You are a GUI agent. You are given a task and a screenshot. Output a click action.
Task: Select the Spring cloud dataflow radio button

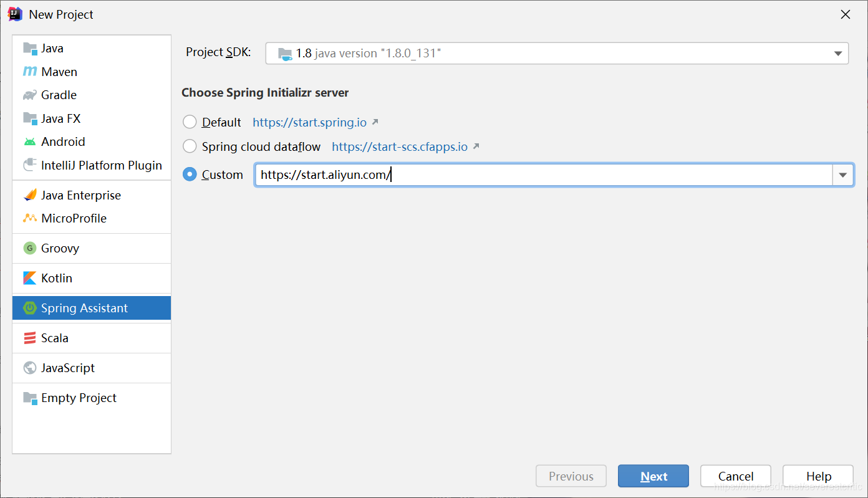[190, 146]
